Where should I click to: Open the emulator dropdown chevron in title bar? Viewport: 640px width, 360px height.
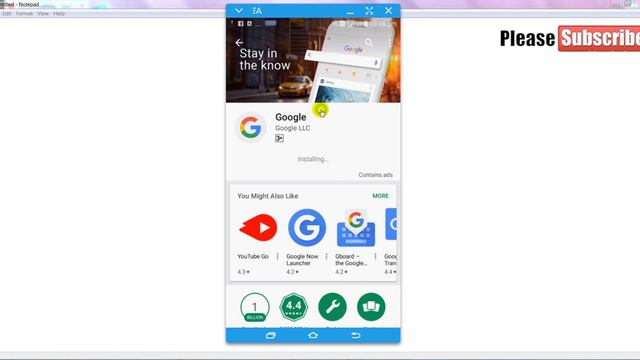[x=239, y=11]
